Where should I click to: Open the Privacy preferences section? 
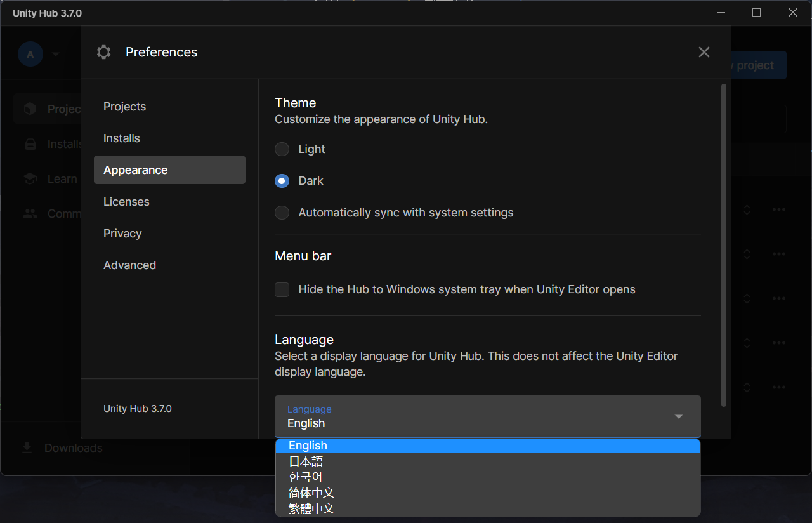169,234
